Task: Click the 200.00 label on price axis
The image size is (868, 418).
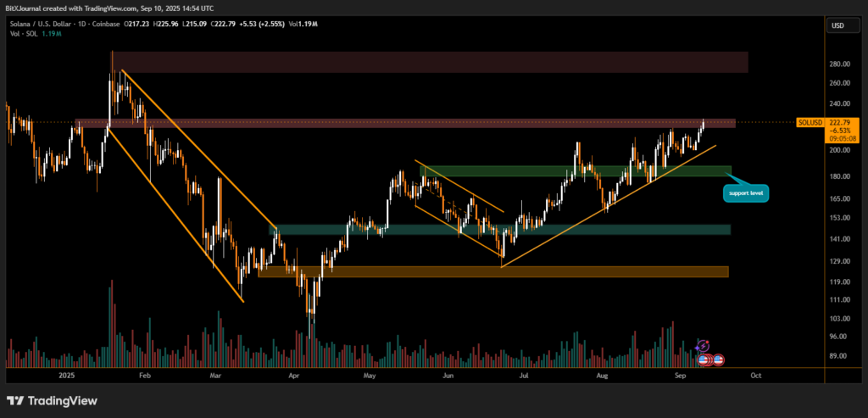Action: click(841, 150)
